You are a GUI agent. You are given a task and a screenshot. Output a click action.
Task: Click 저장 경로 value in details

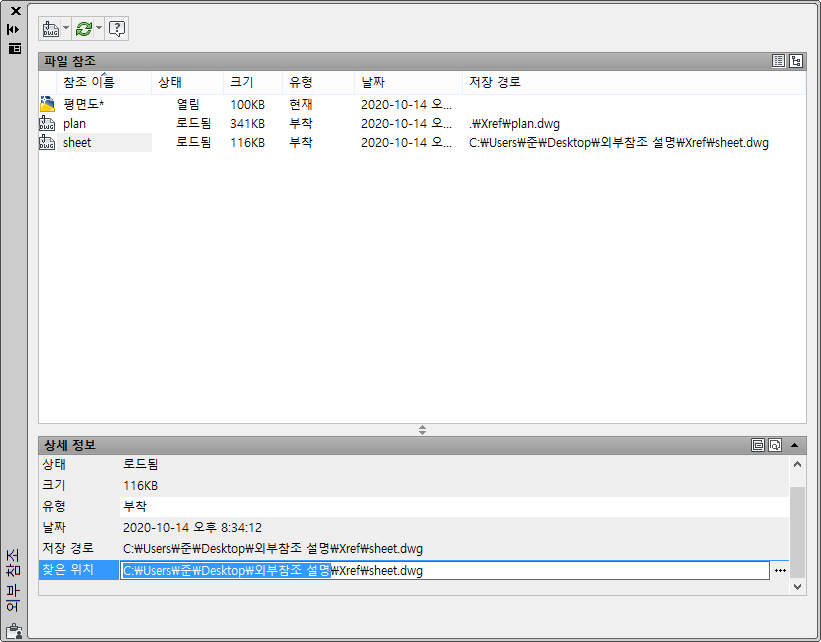pyautogui.click(x=273, y=549)
